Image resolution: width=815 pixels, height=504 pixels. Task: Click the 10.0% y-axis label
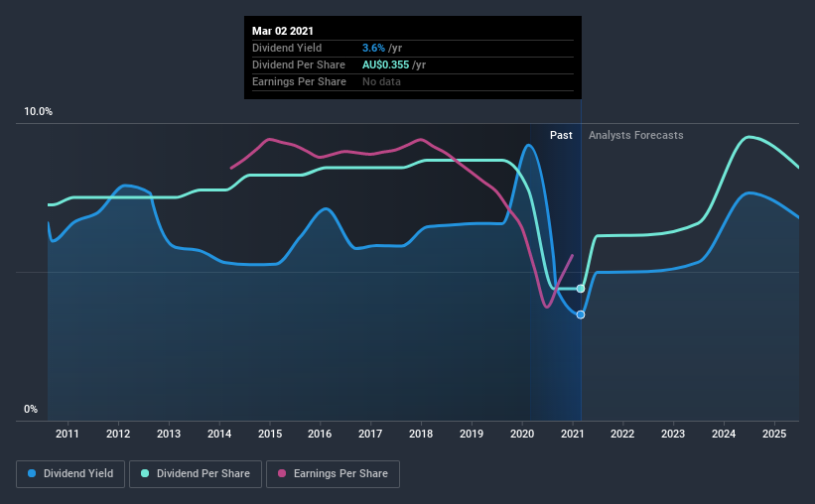click(x=38, y=112)
